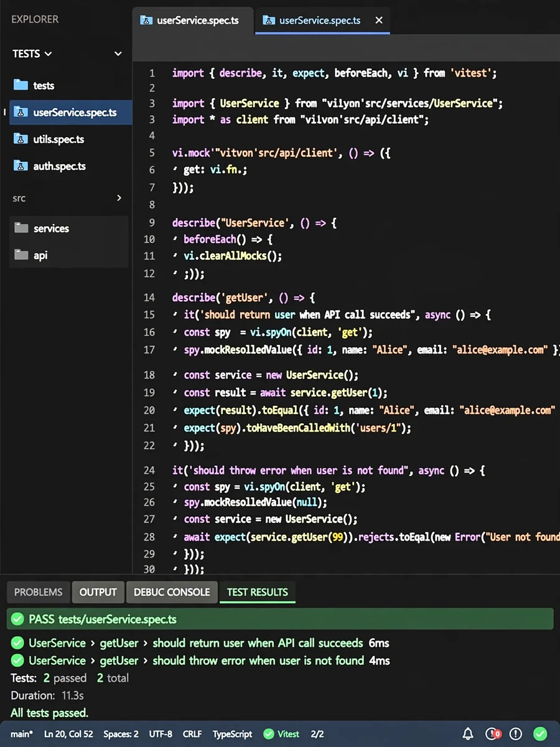Open the TESTS dropdown chevron next to label

[48, 54]
